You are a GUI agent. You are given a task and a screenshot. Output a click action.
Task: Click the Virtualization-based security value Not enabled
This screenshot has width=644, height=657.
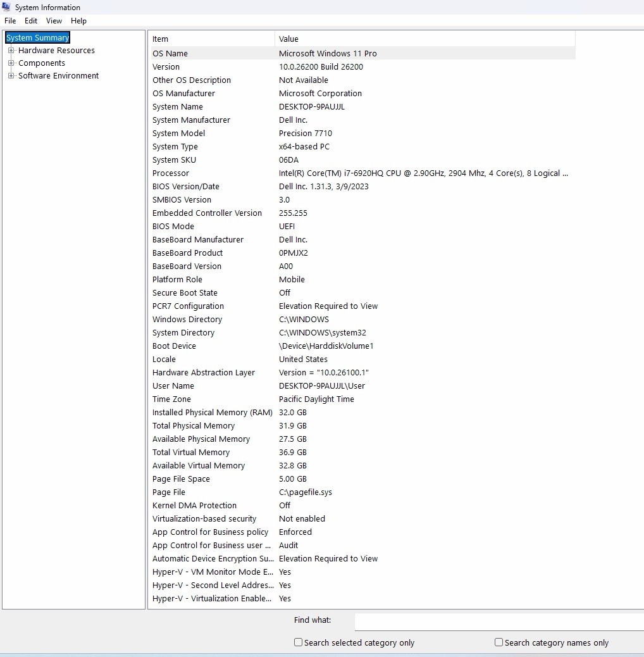point(302,519)
